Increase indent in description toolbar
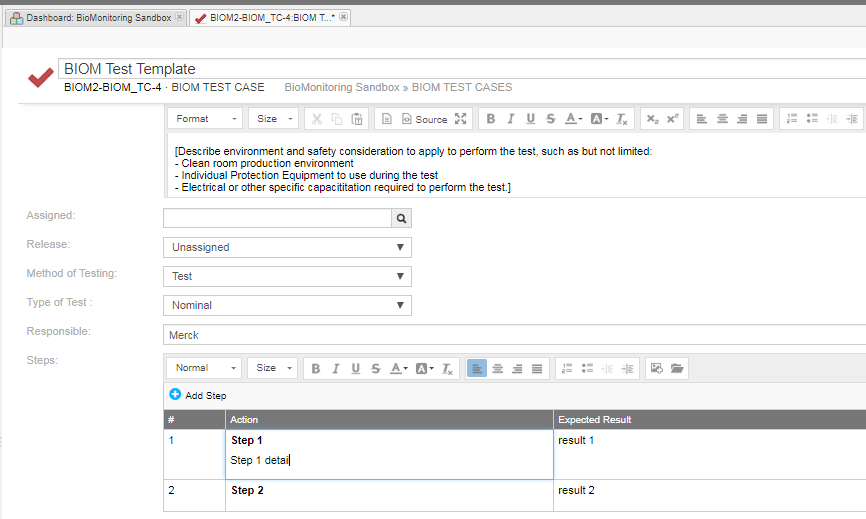 click(852, 119)
